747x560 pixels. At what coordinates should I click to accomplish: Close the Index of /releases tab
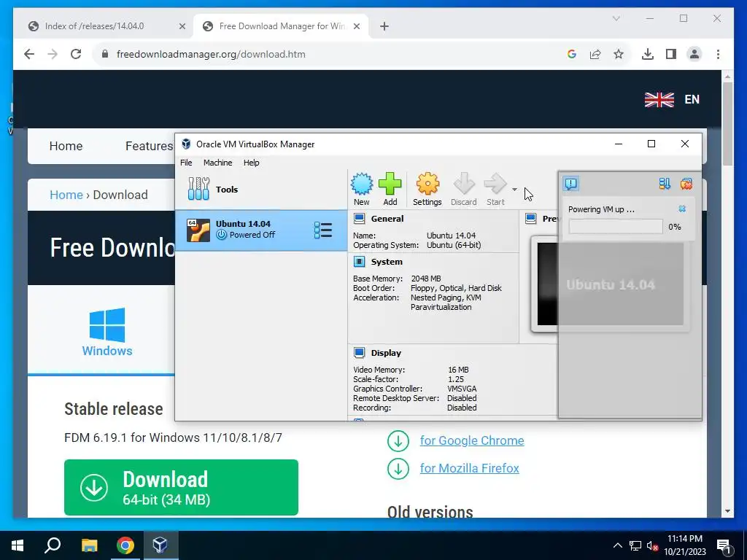(x=182, y=26)
